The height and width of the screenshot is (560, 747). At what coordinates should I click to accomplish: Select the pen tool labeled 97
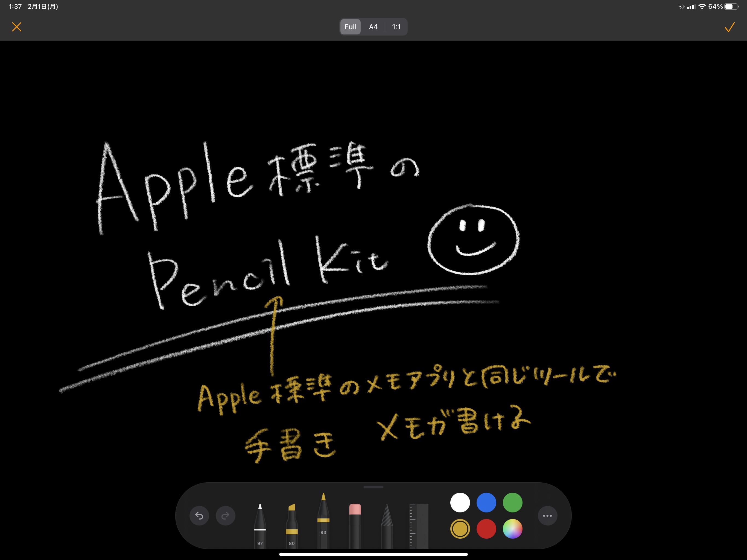(x=260, y=526)
